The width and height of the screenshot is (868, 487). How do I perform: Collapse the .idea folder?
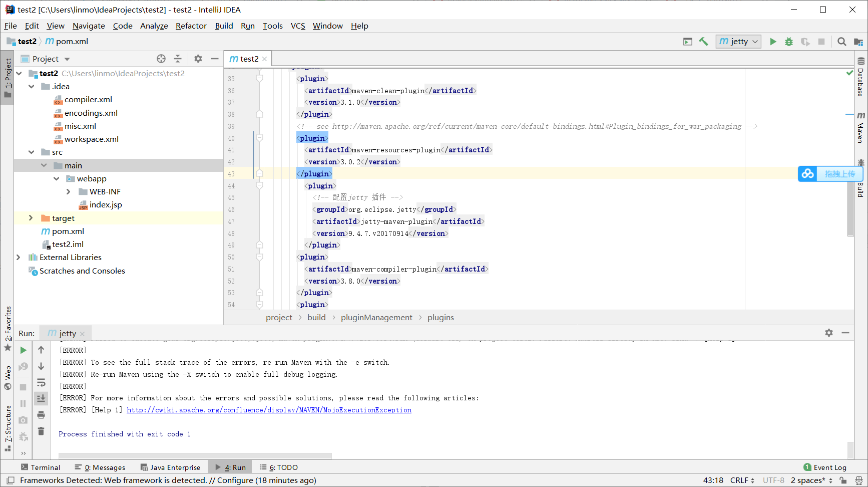[x=31, y=86]
